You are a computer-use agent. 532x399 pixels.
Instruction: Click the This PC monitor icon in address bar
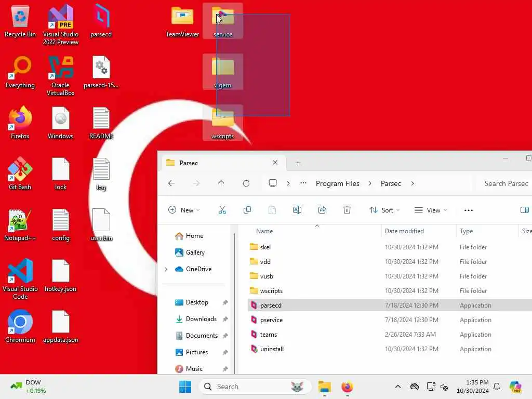(272, 183)
